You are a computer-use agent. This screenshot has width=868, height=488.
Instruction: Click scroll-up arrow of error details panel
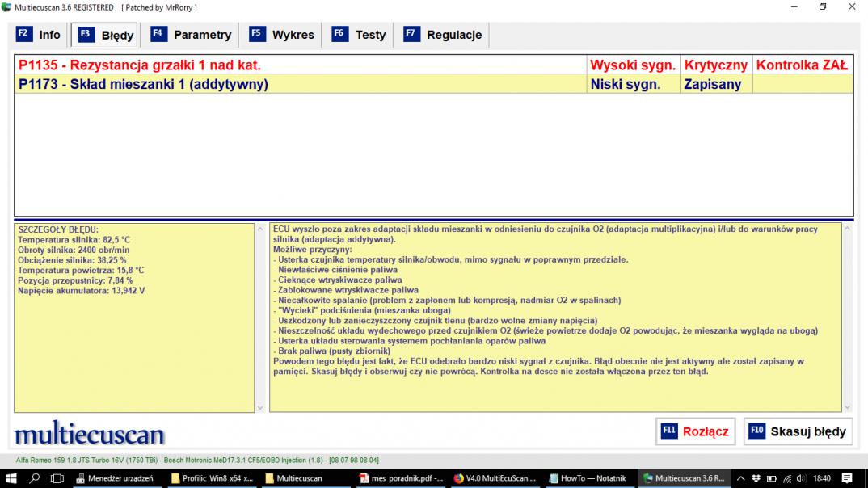click(x=260, y=229)
